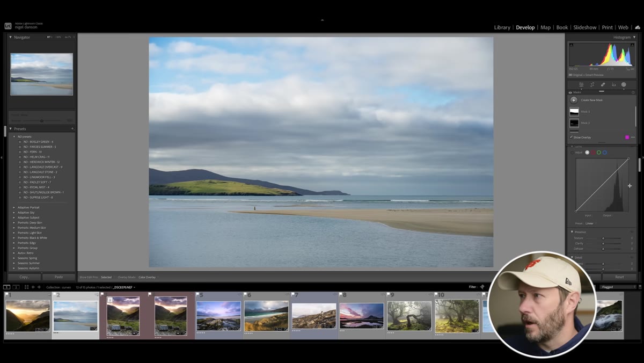
Task: Click the Copy... button
Action: (24, 277)
